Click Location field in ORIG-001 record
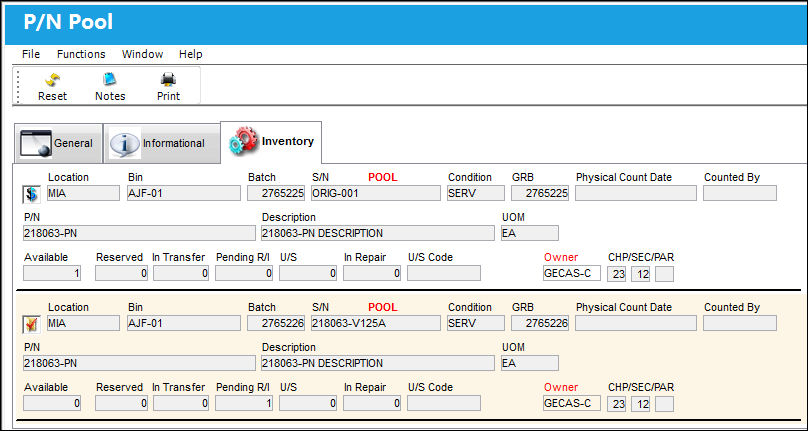 83,193
